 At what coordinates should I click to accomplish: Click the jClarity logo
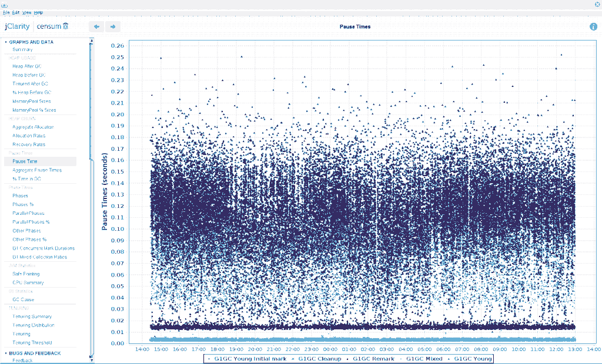click(x=17, y=26)
